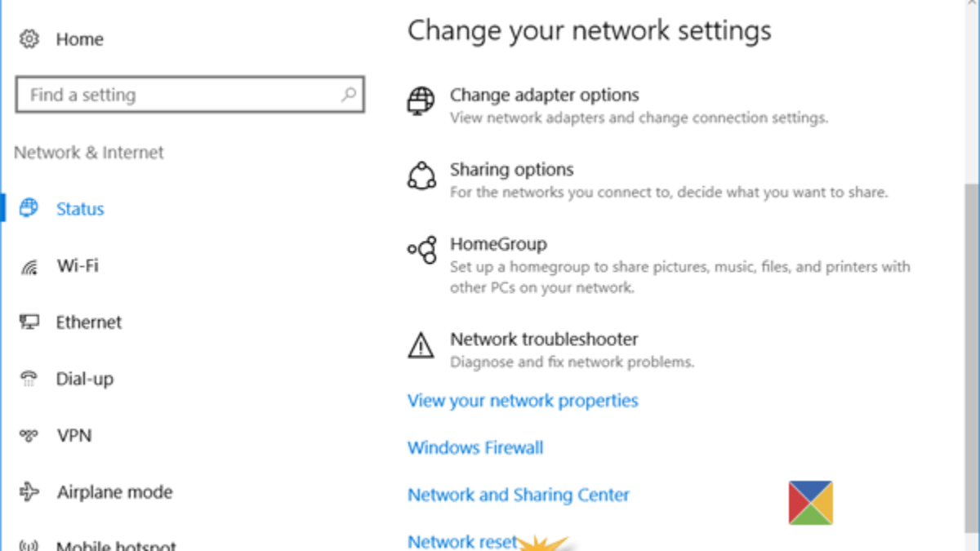This screenshot has height=551, width=980.
Task: Click the Airplane mode icon
Action: click(x=29, y=491)
